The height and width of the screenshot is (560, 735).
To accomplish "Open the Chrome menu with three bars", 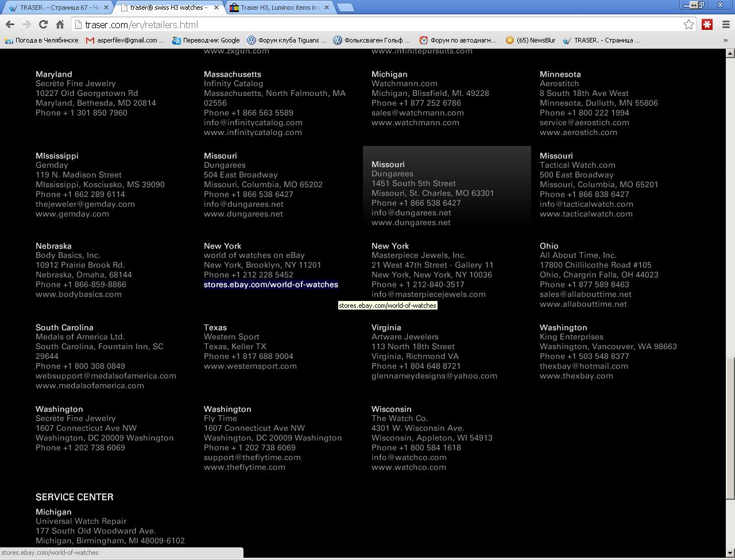I will coord(725,25).
